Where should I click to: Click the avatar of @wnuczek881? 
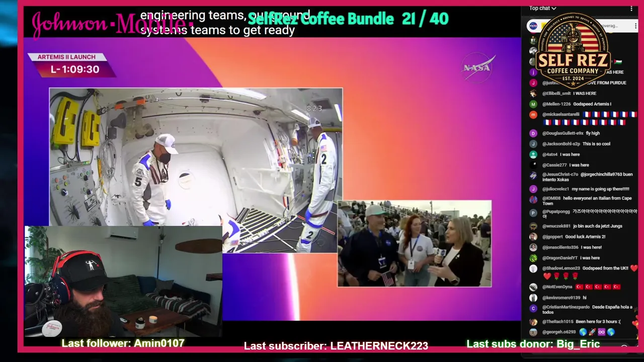point(533,226)
